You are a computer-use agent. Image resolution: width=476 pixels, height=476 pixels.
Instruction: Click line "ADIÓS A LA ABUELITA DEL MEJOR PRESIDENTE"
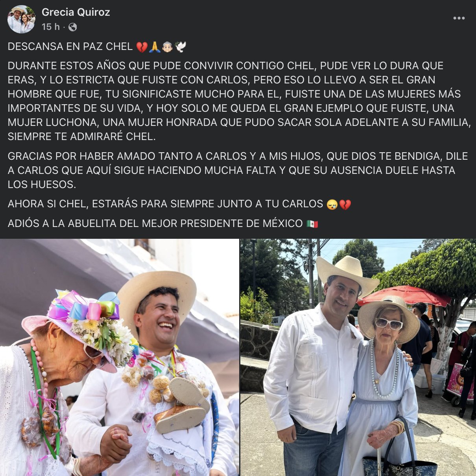pos(155,223)
